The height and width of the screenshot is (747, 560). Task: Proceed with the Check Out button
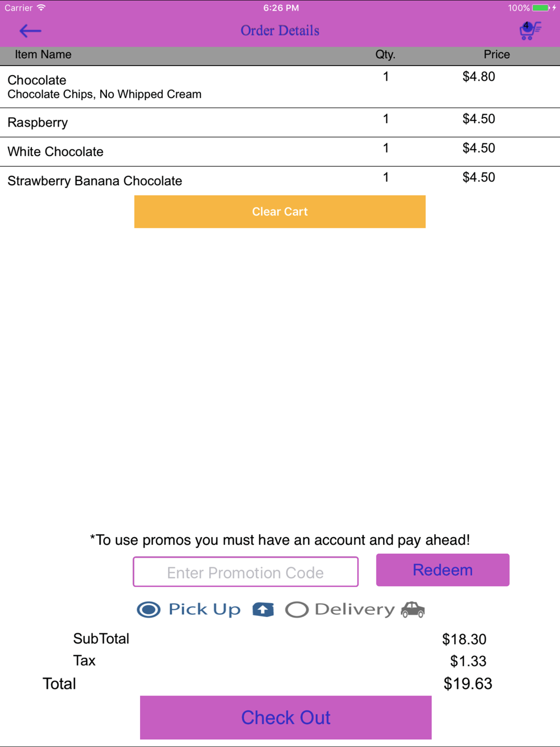[x=286, y=718]
